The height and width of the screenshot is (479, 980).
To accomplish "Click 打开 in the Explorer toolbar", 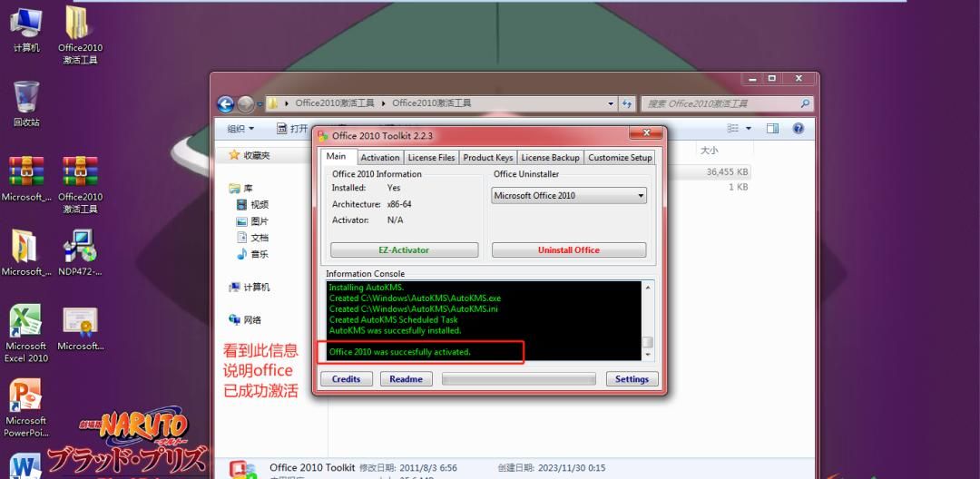I will coord(292,128).
